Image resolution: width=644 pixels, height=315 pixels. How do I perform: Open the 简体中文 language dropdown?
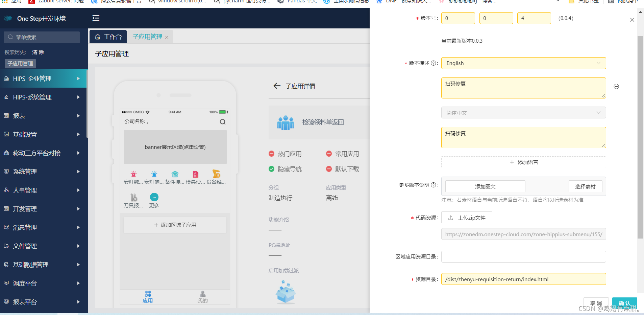click(x=523, y=113)
